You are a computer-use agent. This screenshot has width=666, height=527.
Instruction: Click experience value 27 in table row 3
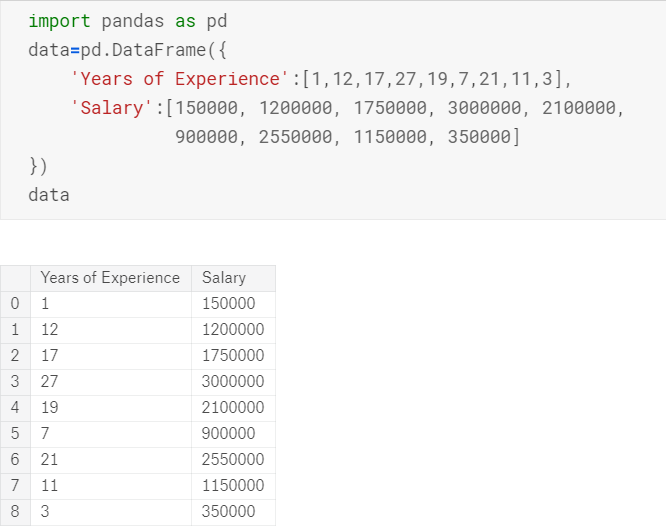click(x=49, y=382)
